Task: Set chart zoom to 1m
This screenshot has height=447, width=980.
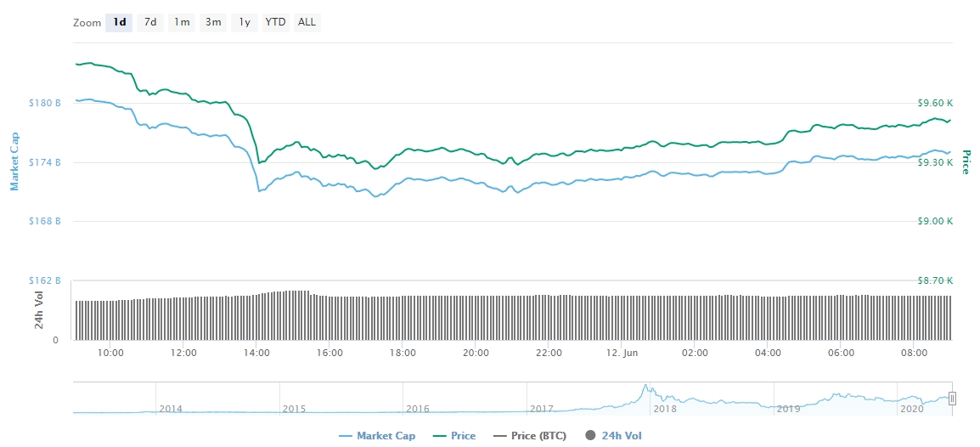Action: click(x=182, y=22)
